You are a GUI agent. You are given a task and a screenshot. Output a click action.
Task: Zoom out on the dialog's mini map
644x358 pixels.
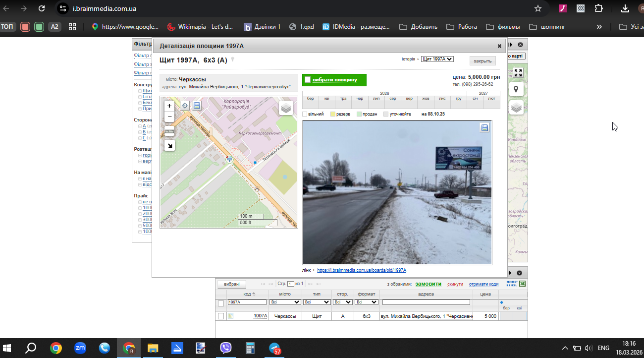pyautogui.click(x=169, y=117)
